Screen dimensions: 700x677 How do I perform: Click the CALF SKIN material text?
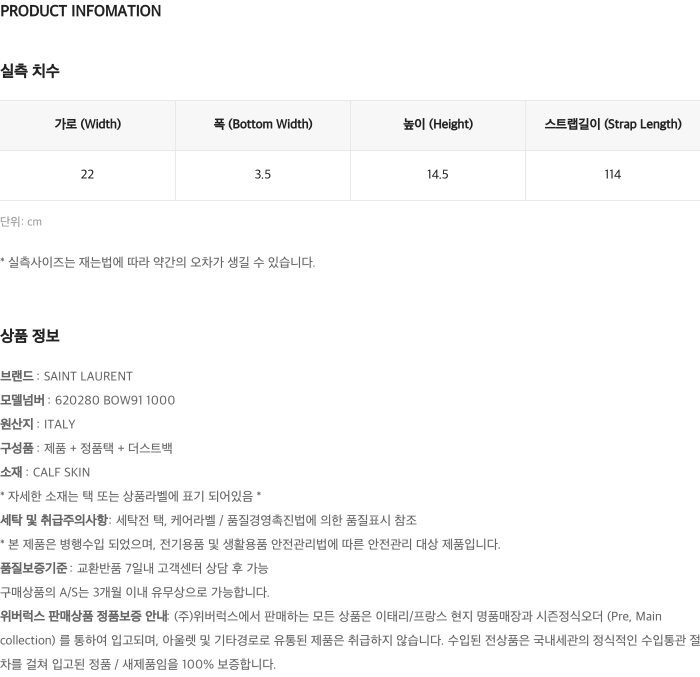click(61, 473)
